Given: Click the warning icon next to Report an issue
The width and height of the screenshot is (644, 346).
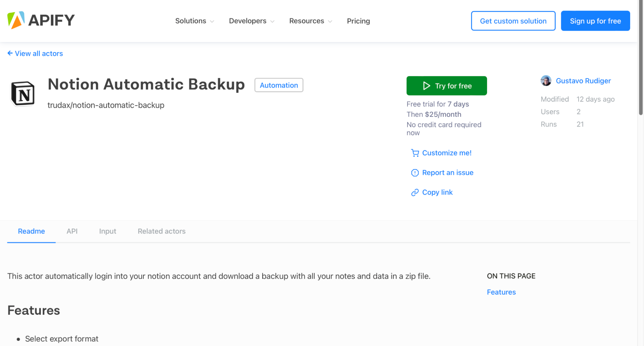Looking at the screenshot, I should 415,173.
